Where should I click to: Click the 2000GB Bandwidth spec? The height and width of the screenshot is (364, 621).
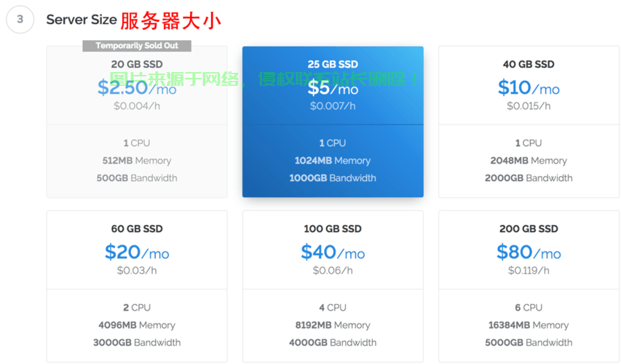coord(529,178)
